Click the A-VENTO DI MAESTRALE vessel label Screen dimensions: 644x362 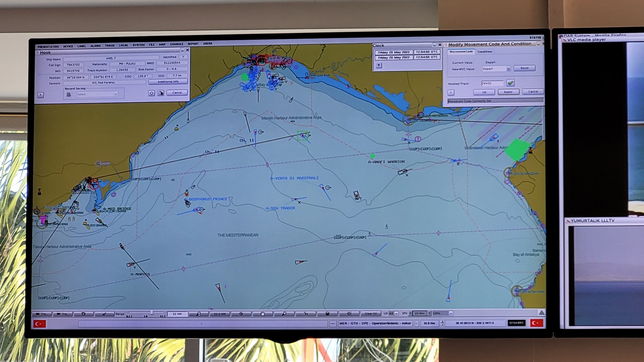pyautogui.click(x=295, y=178)
